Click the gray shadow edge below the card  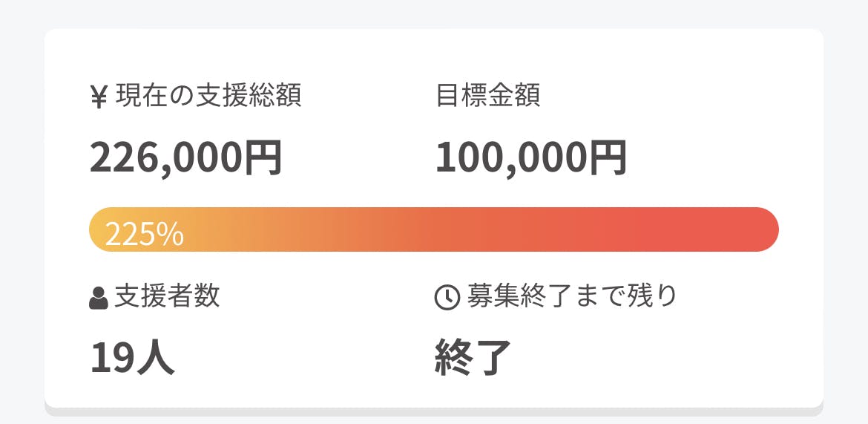[434, 411]
